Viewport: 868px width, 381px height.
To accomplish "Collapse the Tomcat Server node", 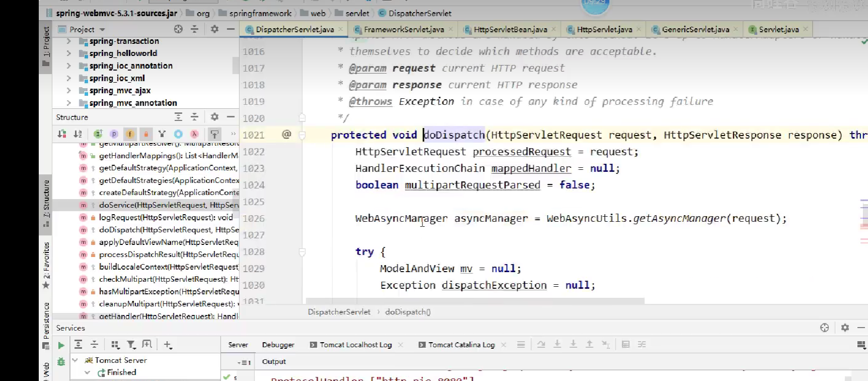I will point(75,360).
